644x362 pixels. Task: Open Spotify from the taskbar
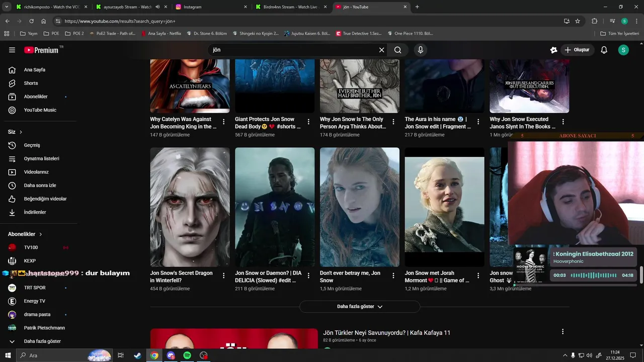[x=187, y=355]
